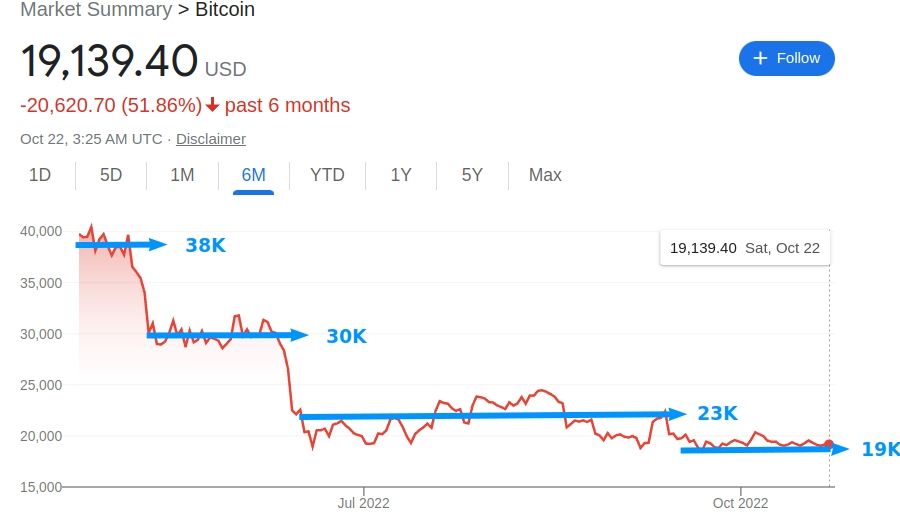Select the 1D time range tab
The width and height of the screenshot is (900, 520).
[x=40, y=175]
